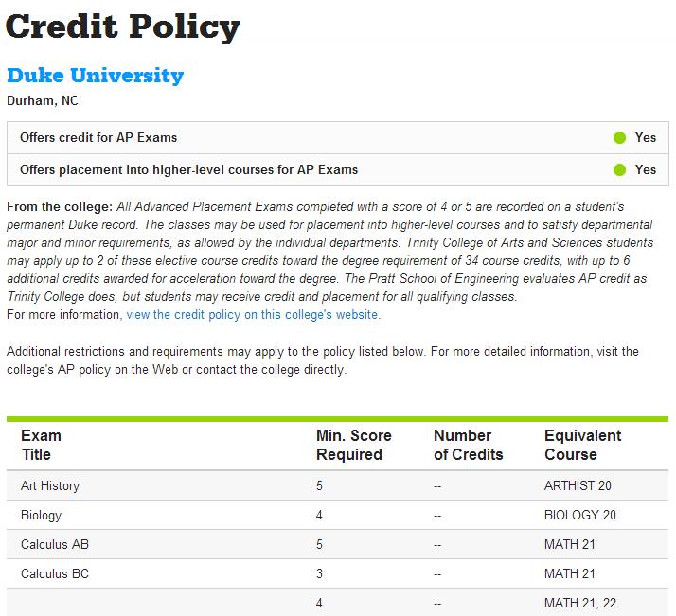Click the Equivalent Course column header
This screenshot has width=676, height=616.
[582, 445]
